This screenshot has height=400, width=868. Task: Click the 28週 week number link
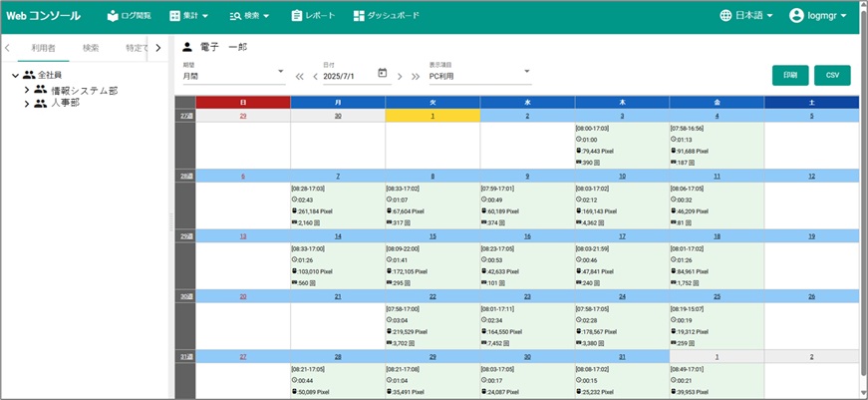(x=184, y=177)
